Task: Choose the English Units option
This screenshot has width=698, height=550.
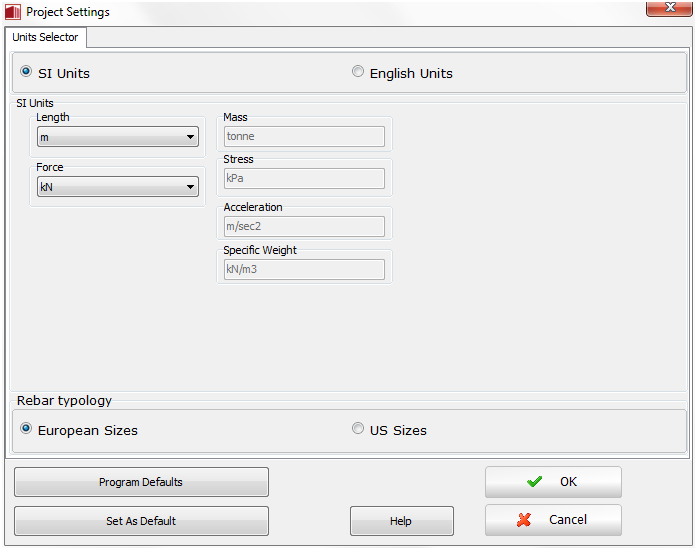Action: (x=358, y=72)
